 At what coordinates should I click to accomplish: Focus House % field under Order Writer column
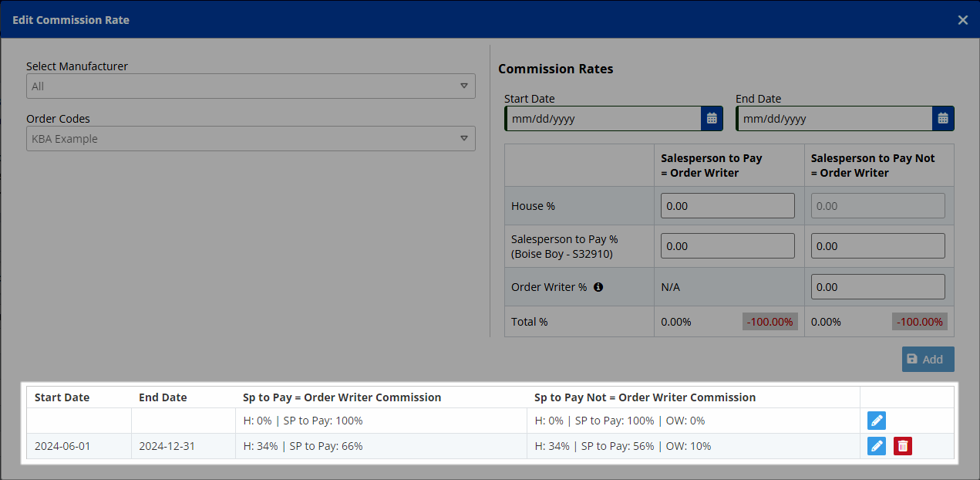[x=727, y=206]
